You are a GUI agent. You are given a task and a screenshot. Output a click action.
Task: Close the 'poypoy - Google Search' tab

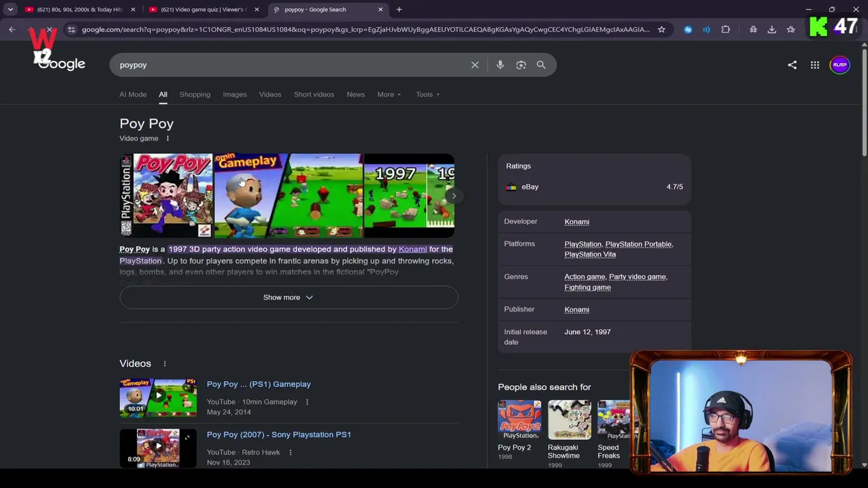[380, 9]
